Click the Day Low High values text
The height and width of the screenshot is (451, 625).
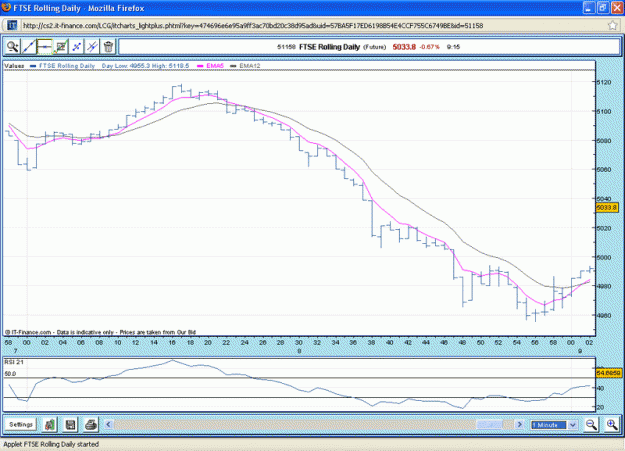[x=145, y=65]
